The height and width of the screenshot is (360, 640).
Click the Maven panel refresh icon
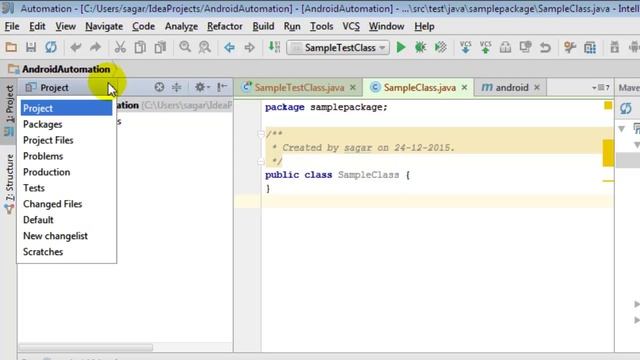click(626, 108)
